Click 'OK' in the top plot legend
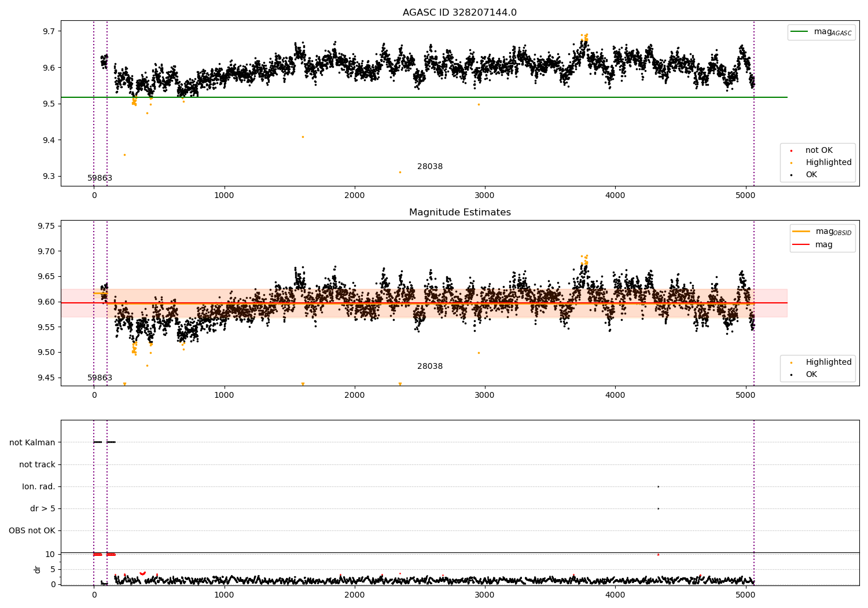The height and width of the screenshot is (608, 868). pyautogui.click(x=811, y=175)
